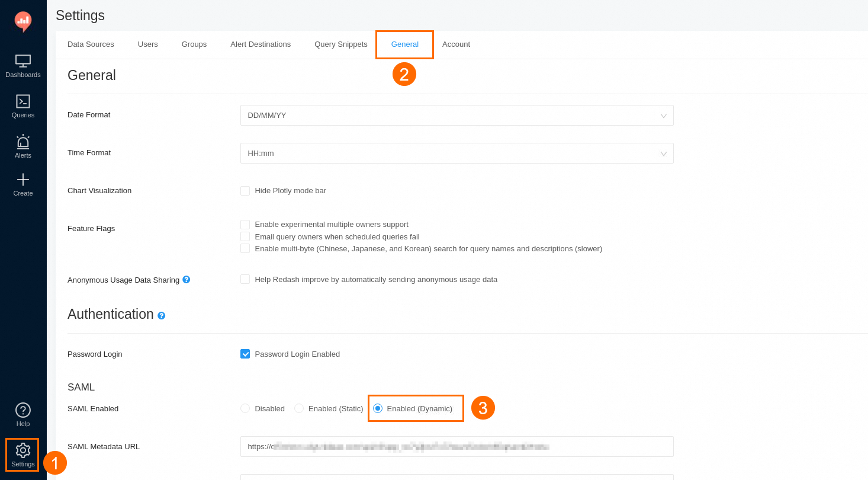This screenshot has width=868, height=480.
Task: Select the Disabled SAML radio option
Action: pos(245,408)
